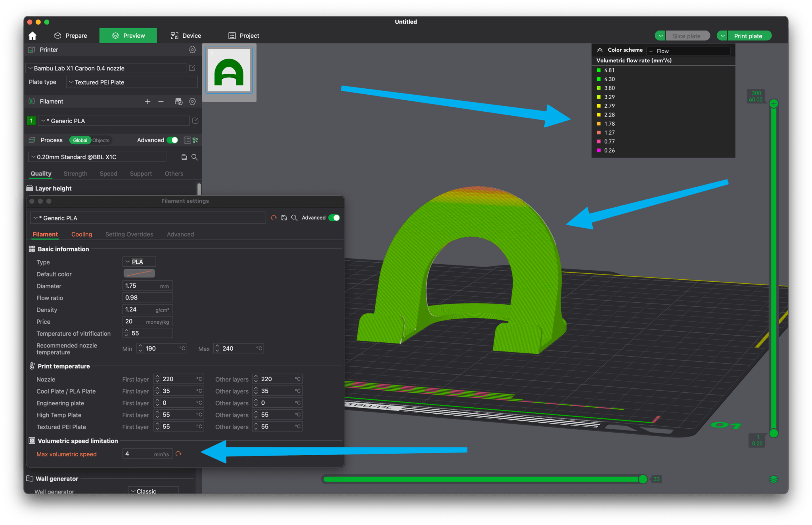Click the Default color swatch
This screenshot has height=525, width=812.
click(x=139, y=273)
